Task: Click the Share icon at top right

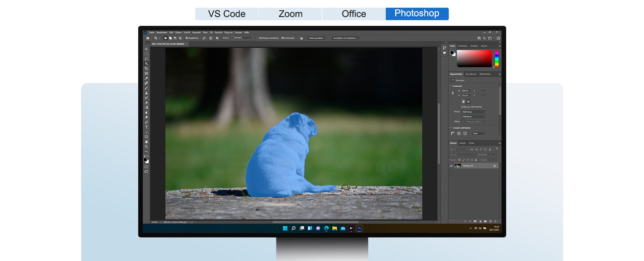Action: [498, 38]
